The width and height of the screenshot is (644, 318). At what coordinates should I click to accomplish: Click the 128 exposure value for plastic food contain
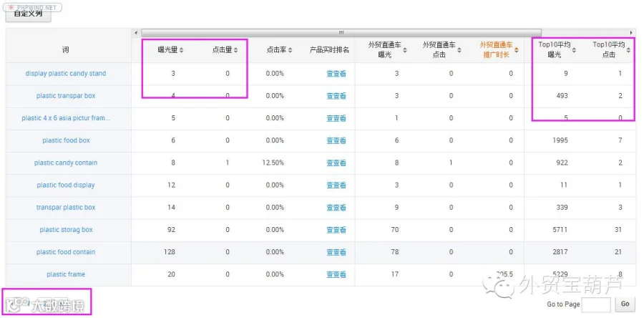169,252
